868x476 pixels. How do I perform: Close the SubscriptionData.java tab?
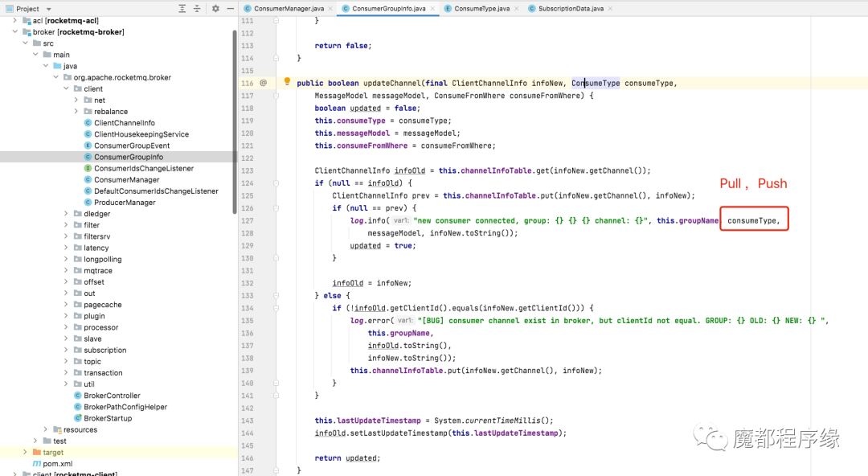point(610,9)
